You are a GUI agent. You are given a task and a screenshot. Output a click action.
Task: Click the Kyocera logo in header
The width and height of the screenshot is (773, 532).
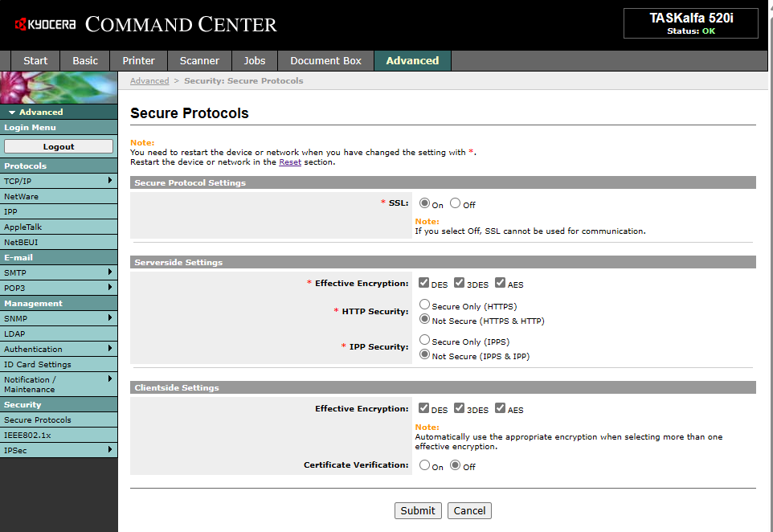[x=45, y=25]
